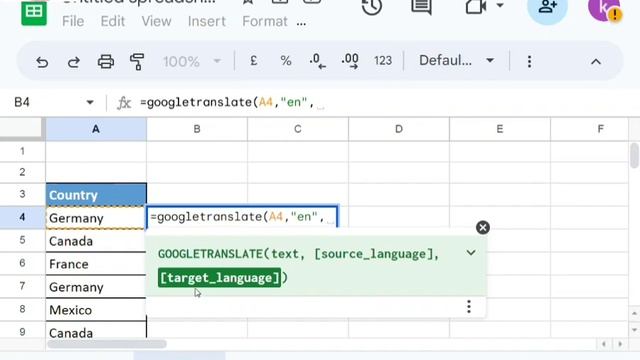Click the Country header cell
This screenshot has height=360, width=640.
click(96, 195)
